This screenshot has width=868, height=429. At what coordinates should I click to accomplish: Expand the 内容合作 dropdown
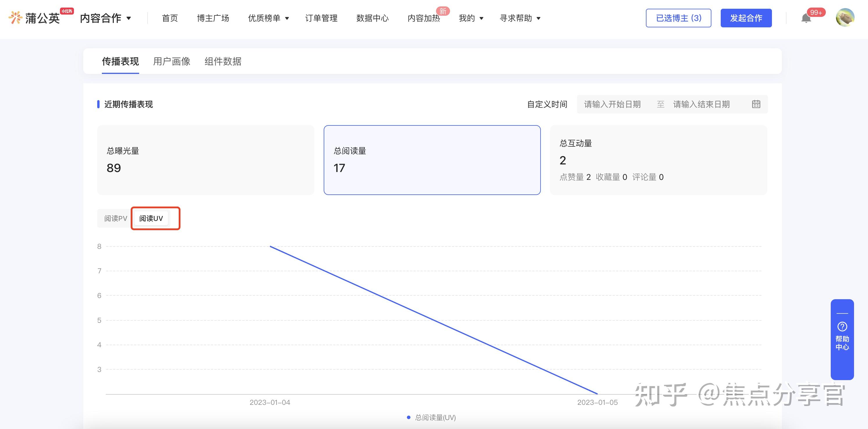(105, 18)
